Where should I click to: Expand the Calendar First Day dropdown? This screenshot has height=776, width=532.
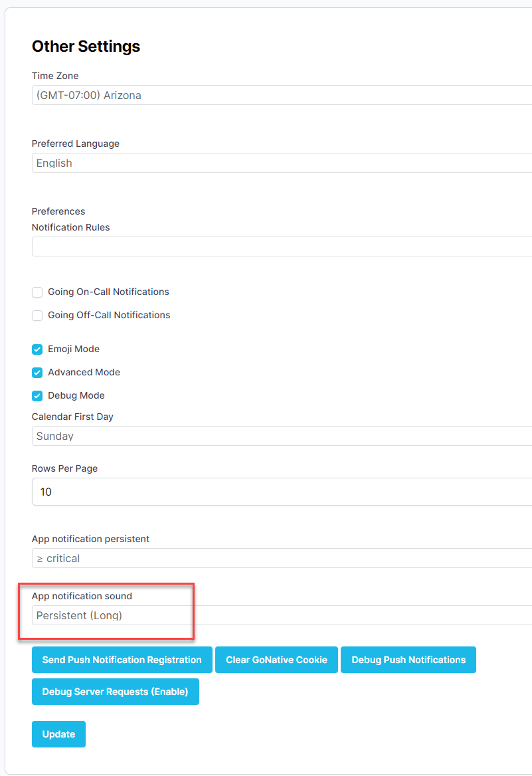(x=282, y=436)
